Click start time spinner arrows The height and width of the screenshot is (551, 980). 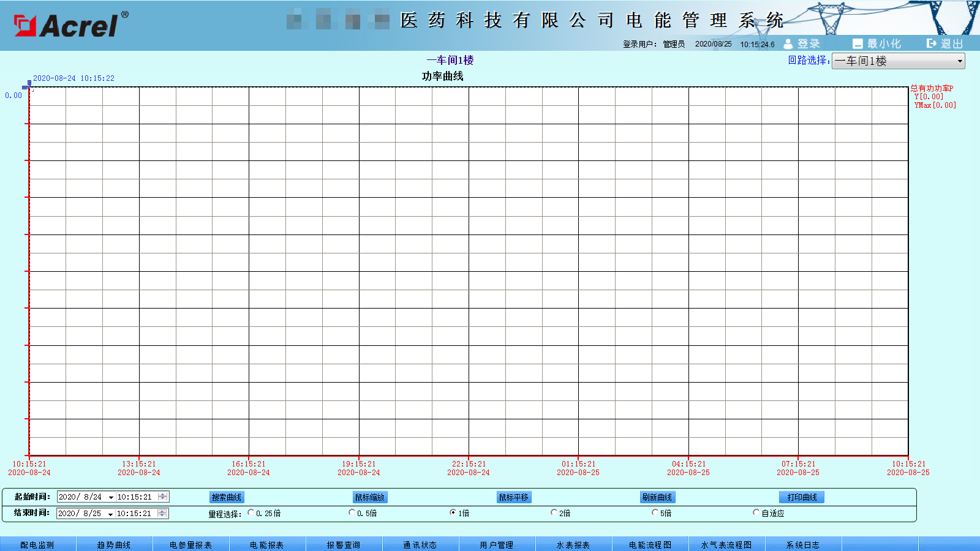(162, 497)
